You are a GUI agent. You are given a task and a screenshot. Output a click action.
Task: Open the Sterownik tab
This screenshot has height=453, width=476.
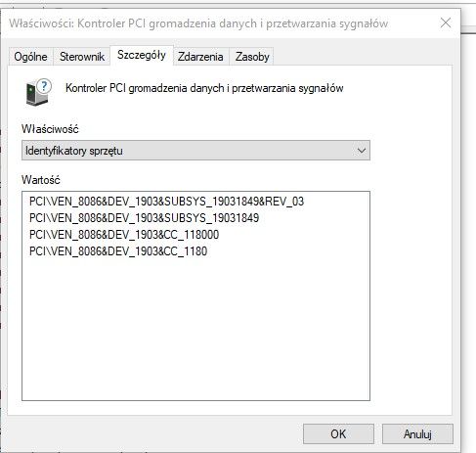82,57
